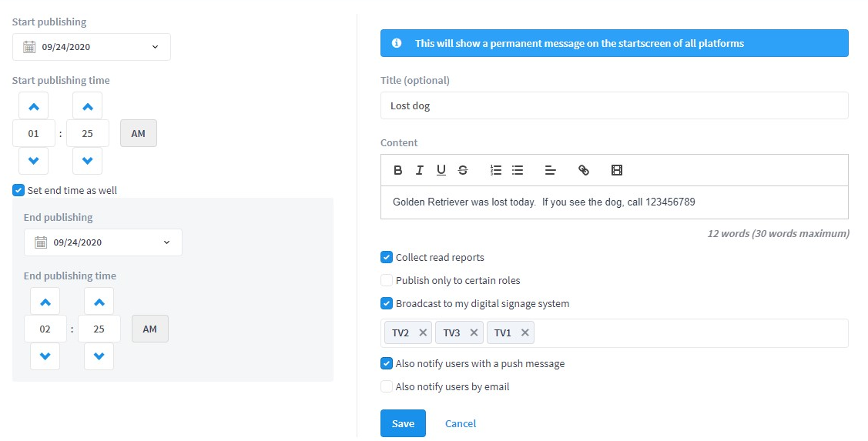Enable Publish only to certain roles
This screenshot has height=441, width=868.
[x=387, y=281]
